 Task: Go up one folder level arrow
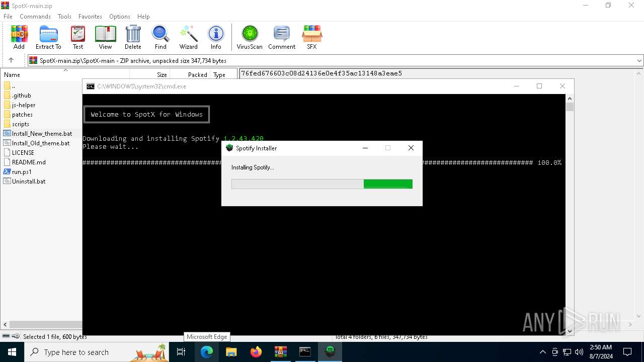tap(11, 60)
